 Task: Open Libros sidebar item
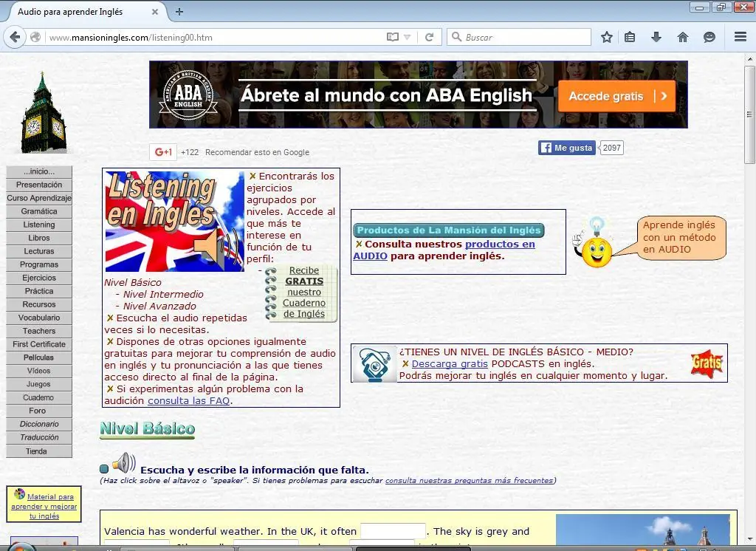pyautogui.click(x=39, y=238)
